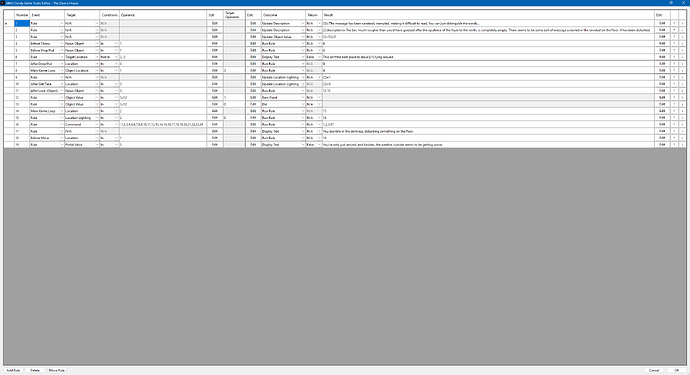Move rule 19 down with its arrow
This screenshot has height=375, width=690.
pos(682,144)
